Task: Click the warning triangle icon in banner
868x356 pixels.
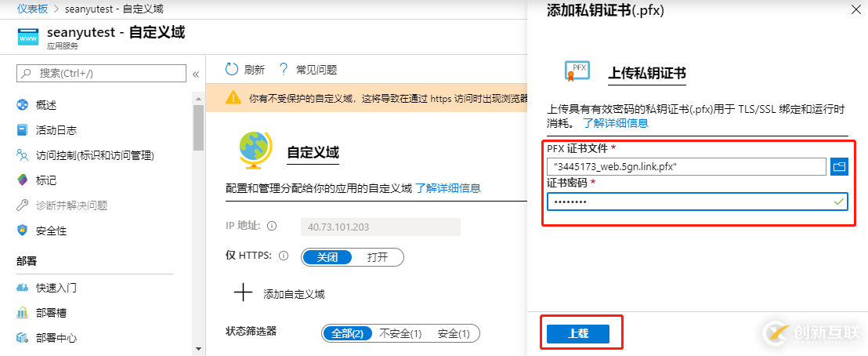Action: point(233,97)
